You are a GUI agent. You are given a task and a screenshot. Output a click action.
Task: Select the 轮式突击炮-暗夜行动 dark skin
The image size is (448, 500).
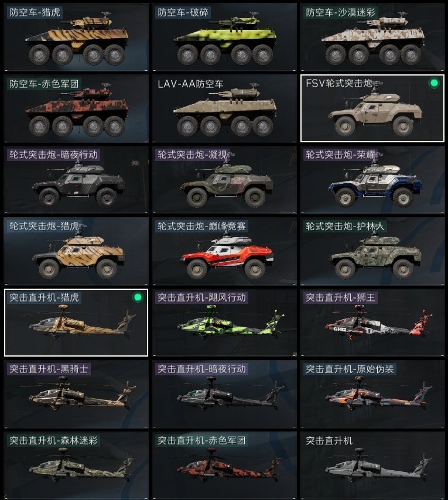(x=76, y=180)
